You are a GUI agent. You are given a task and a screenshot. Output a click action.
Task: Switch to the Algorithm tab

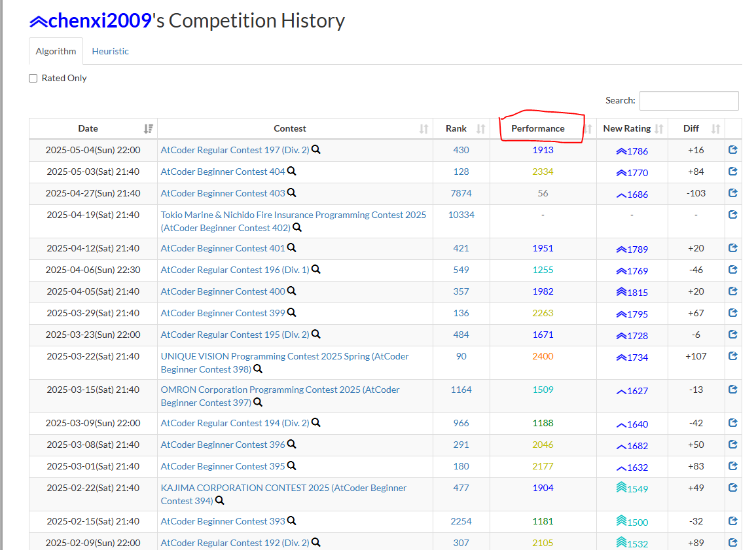(x=56, y=51)
